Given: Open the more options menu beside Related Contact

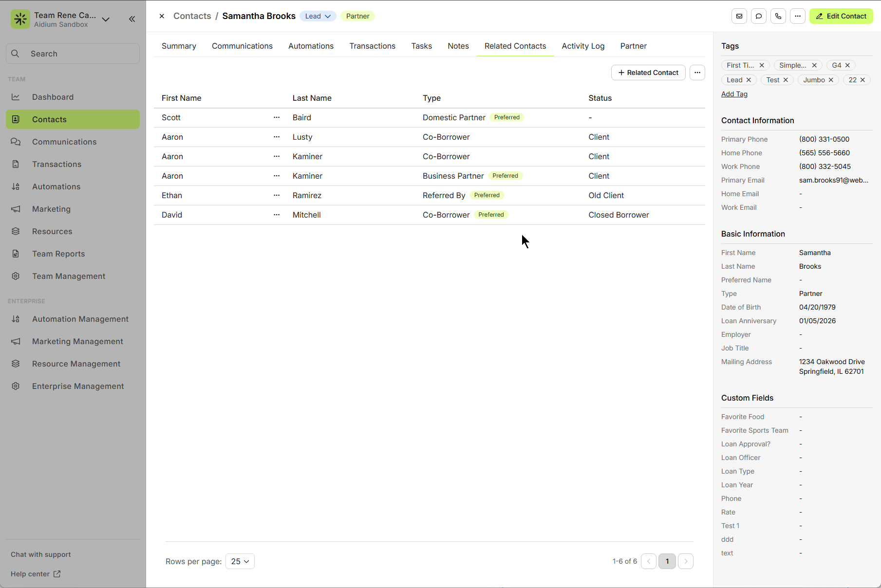Looking at the screenshot, I should [x=697, y=73].
